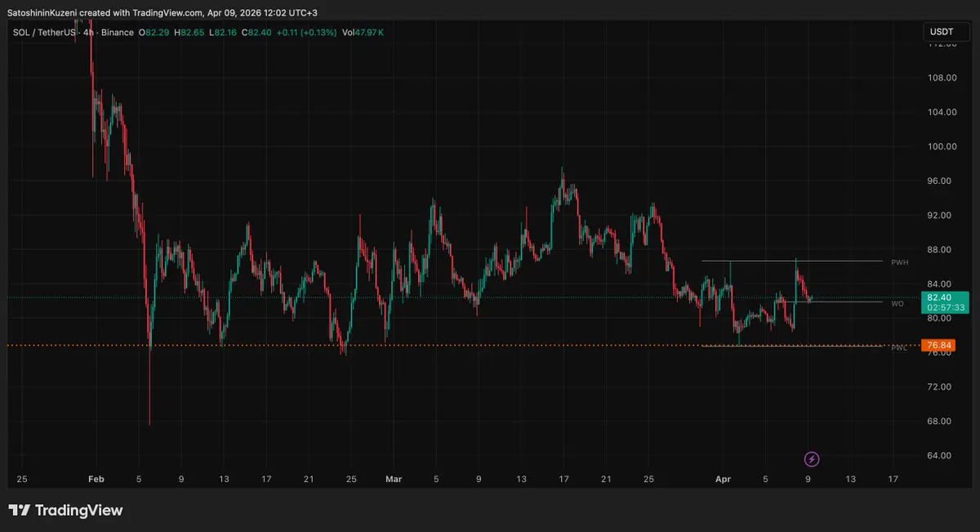Click the Apr marker on time axis
Viewport: 980px width, 532px height.
(x=724, y=479)
